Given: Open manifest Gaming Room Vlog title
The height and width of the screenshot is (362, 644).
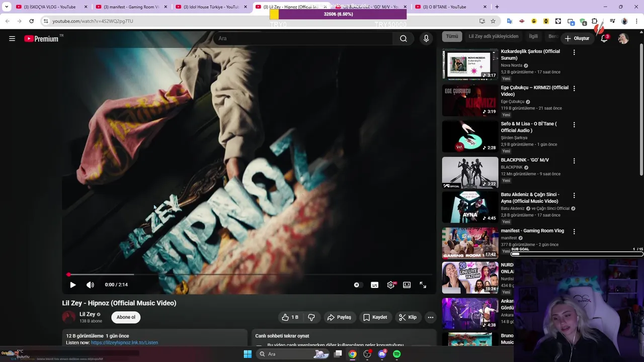Looking at the screenshot, I should [532, 231].
